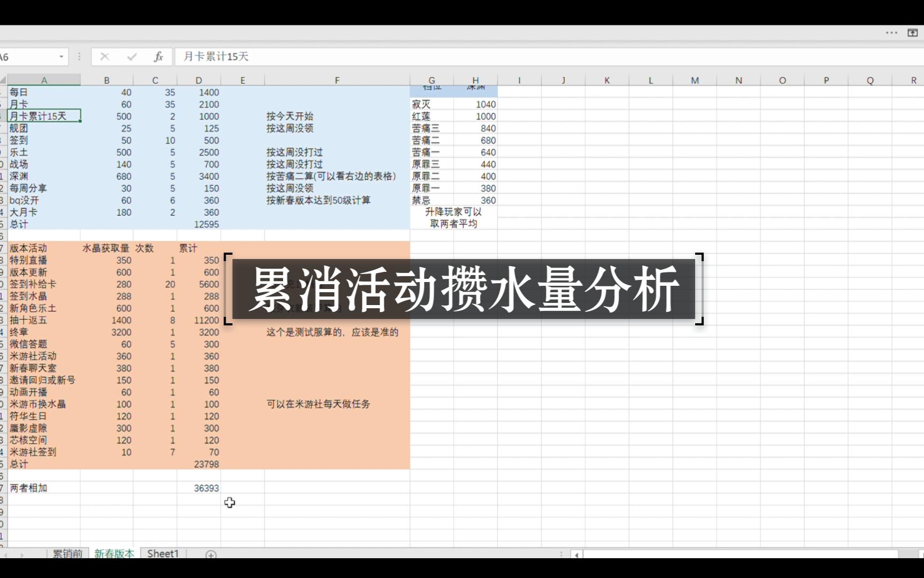Click note 可以在米游社每天做任务
The width and height of the screenshot is (924, 578).
pos(318,404)
